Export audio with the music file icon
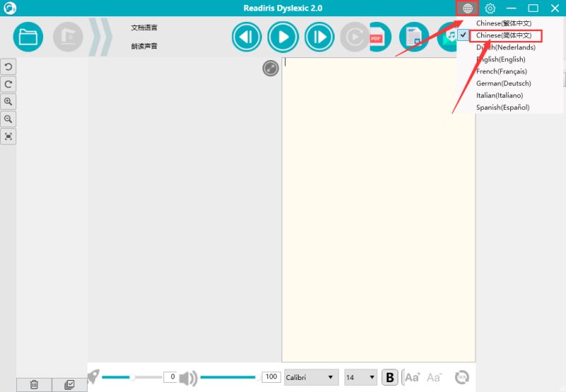The image size is (566, 392). point(448,37)
